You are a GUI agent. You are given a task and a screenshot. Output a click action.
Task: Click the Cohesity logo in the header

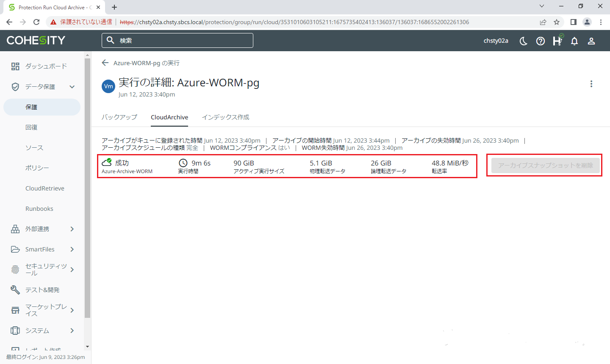click(36, 40)
